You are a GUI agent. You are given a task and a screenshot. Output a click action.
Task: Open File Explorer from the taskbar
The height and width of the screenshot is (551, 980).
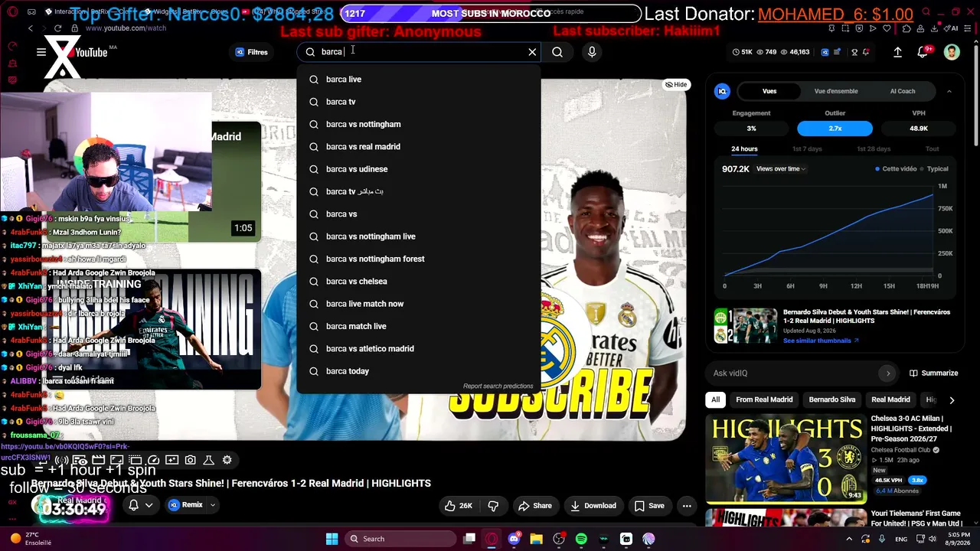click(536, 539)
